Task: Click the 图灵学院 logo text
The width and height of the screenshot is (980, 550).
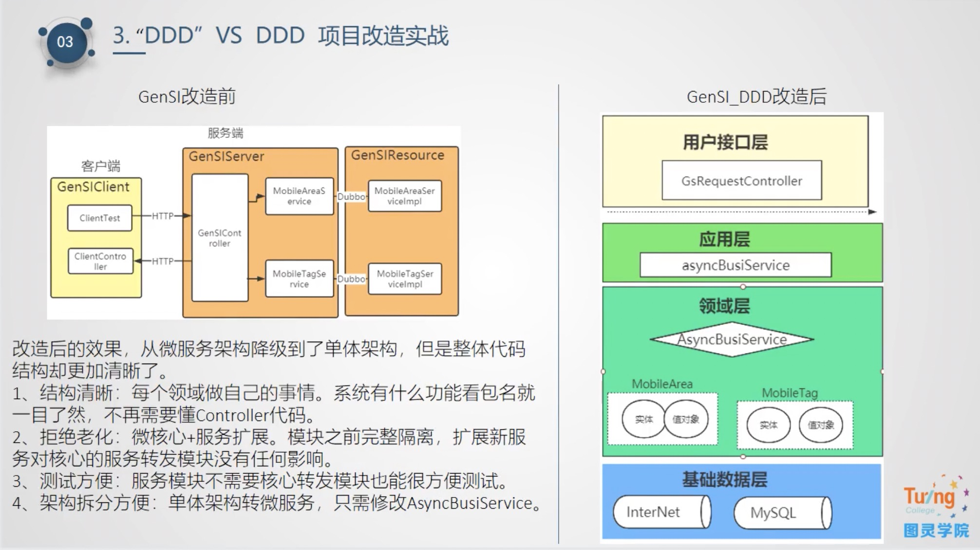Action: 936,530
